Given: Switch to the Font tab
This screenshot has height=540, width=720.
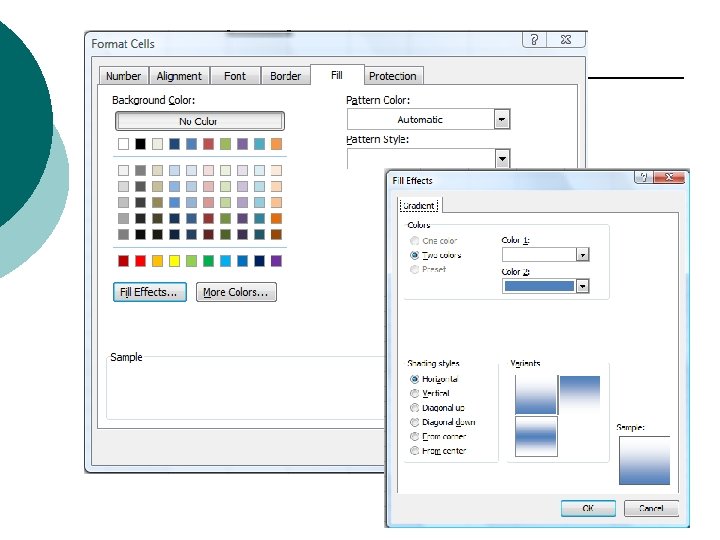Looking at the screenshot, I should (x=235, y=76).
